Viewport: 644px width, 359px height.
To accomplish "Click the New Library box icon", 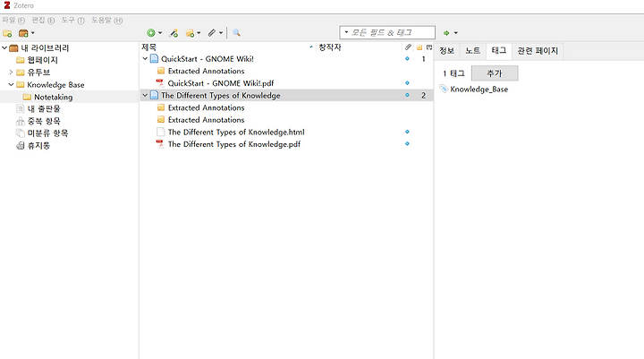I will 23,33.
